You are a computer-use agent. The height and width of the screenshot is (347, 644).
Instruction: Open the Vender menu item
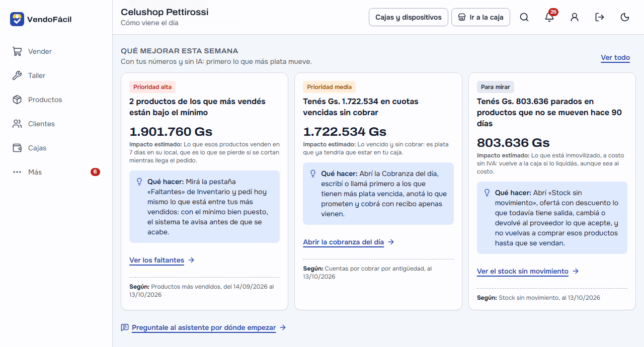point(56,51)
